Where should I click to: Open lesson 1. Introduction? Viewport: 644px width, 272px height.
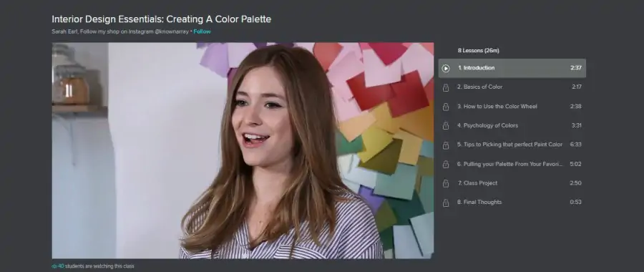click(x=512, y=68)
